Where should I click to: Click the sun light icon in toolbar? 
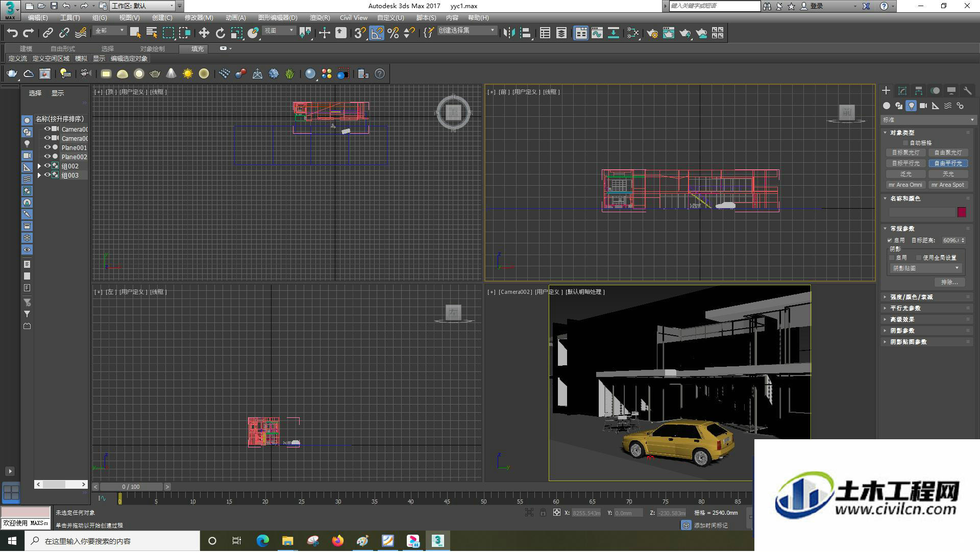187,74
